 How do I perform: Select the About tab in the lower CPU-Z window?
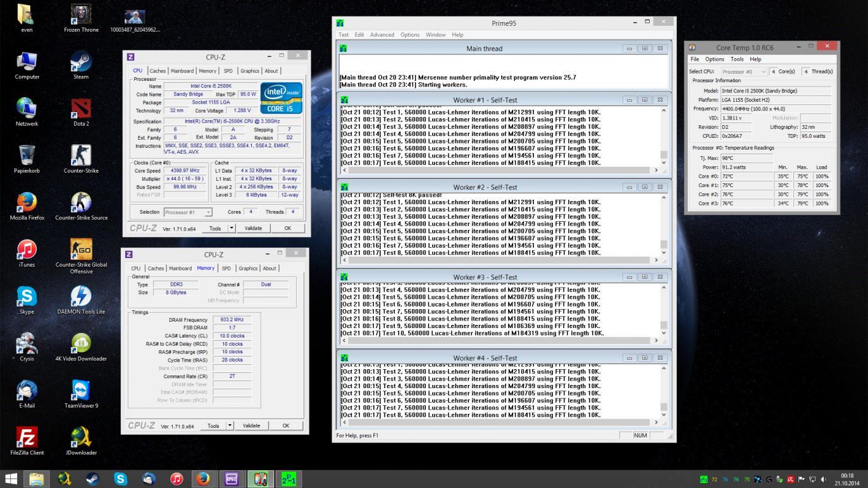[x=270, y=268]
